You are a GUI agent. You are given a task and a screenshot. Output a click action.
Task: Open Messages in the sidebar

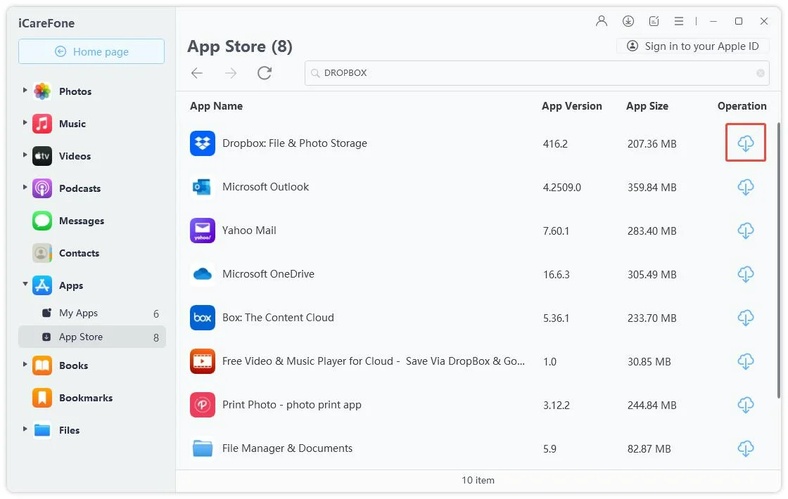tap(81, 221)
